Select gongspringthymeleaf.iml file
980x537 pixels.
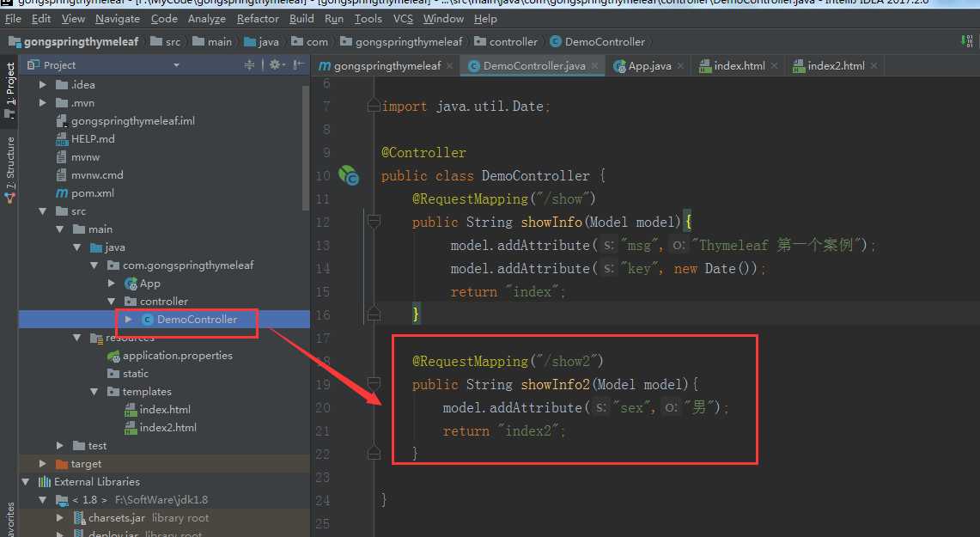point(132,120)
